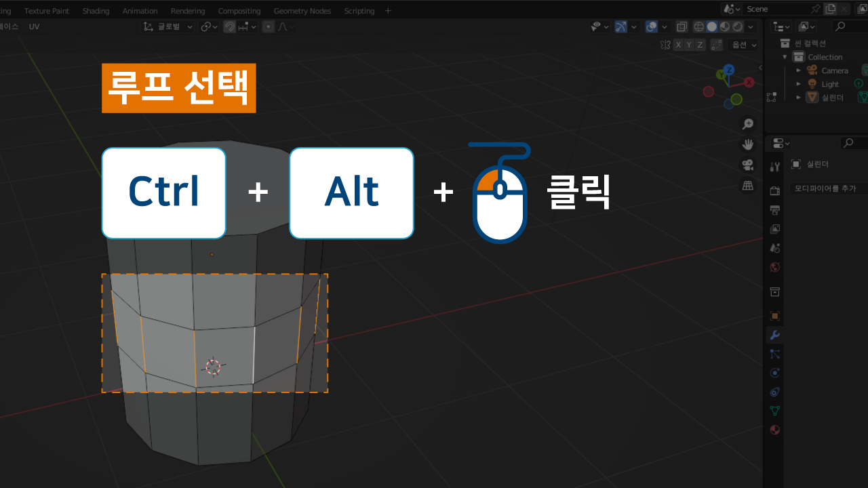Viewport: 868px width, 488px height.
Task: Enable proportional editing toggle
Action: tap(269, 26)
